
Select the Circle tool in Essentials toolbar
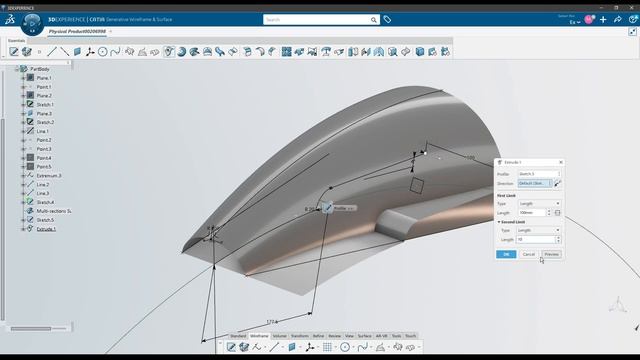click(x=102, y=52)
